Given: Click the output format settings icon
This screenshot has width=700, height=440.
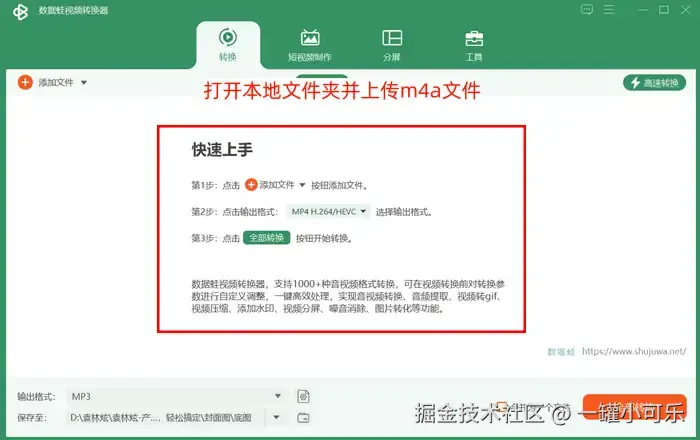Looking at the screenshot, I should pos(303,396).
